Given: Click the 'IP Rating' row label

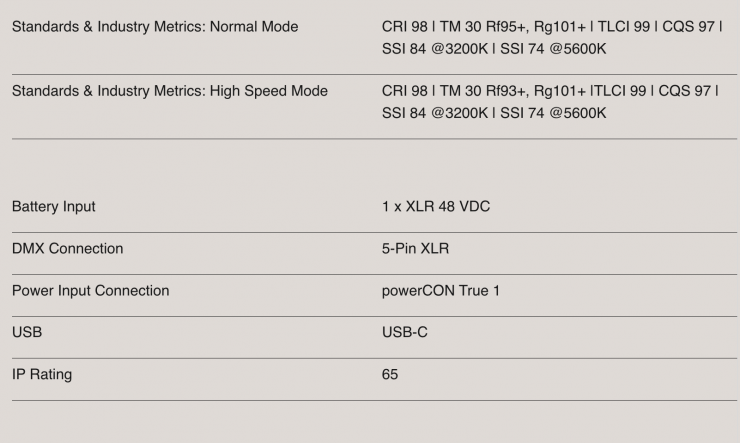Looking at the screenshot, I should tap(42, 374).
